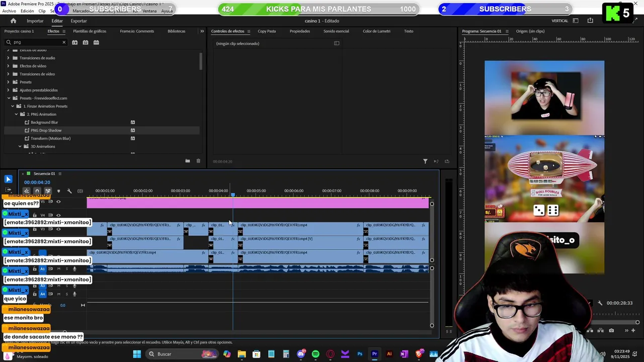Open Program Monitor settings wrench

[600, 303]
